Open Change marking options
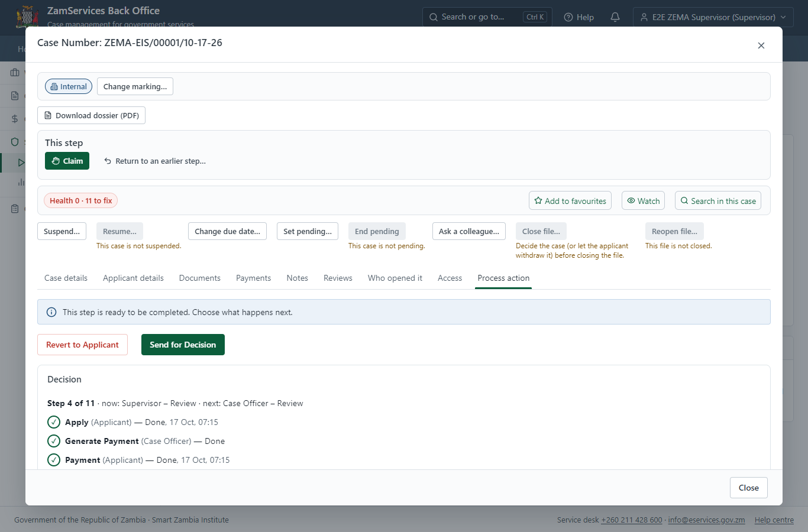 coord(135,86)
